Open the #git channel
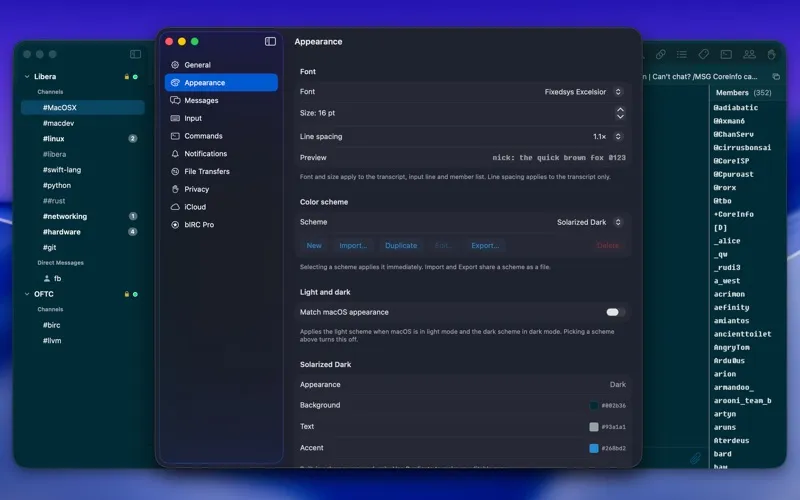This screenshot has height=500, width=800. [83, 247]
